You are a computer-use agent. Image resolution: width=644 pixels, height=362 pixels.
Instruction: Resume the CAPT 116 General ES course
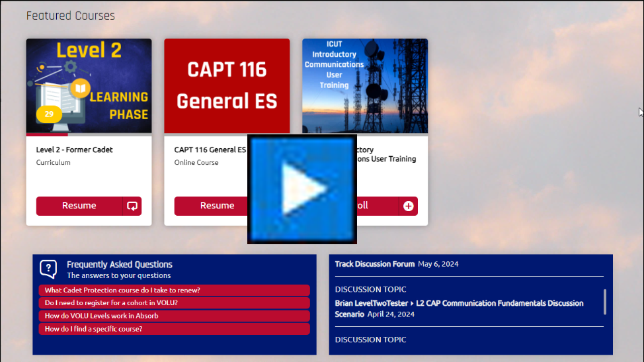212,206
